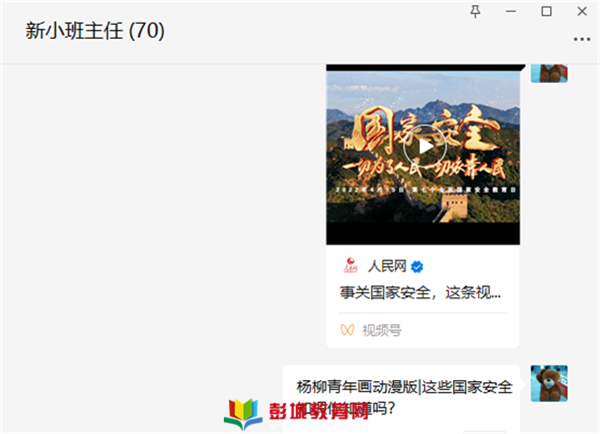Click the 彭城教育网 red text watermark
The image size is (600, 434).
coord(319,412)
